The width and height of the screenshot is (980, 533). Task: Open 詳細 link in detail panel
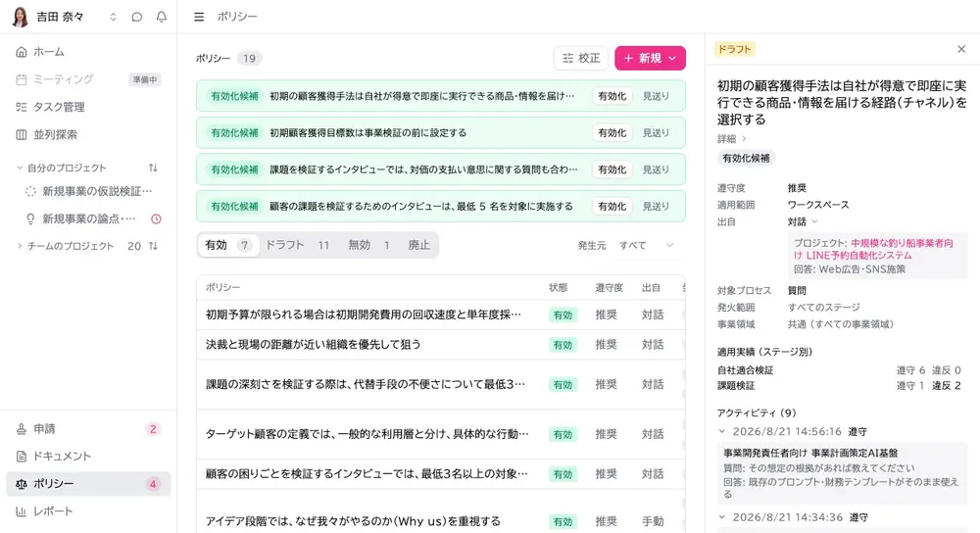coord(731,139)
